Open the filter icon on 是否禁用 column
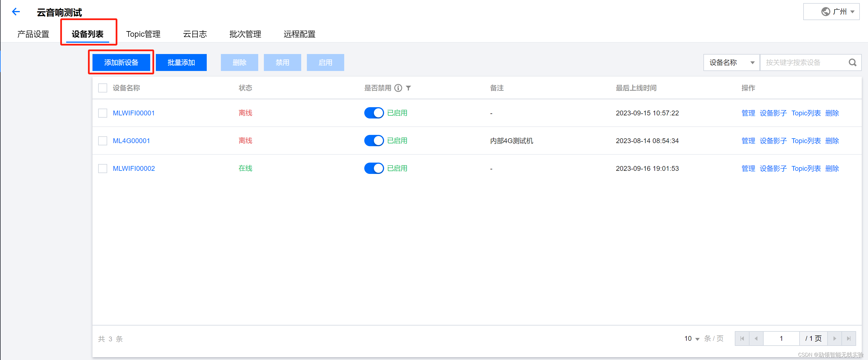This screenshot has width=868, height=360. (x=408, y=88)
